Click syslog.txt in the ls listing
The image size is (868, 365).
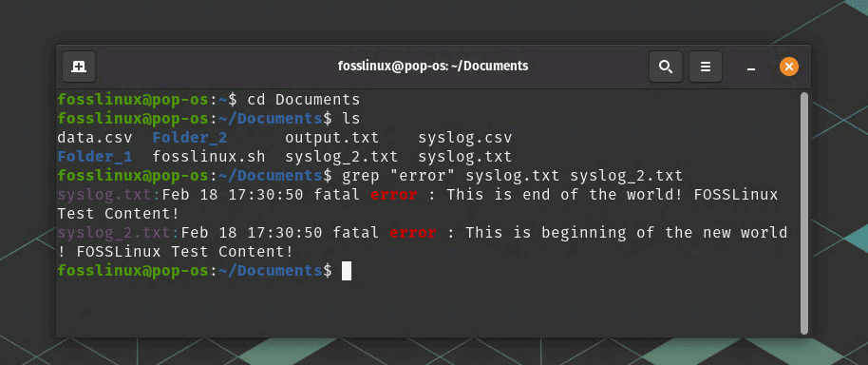[465, 157]
